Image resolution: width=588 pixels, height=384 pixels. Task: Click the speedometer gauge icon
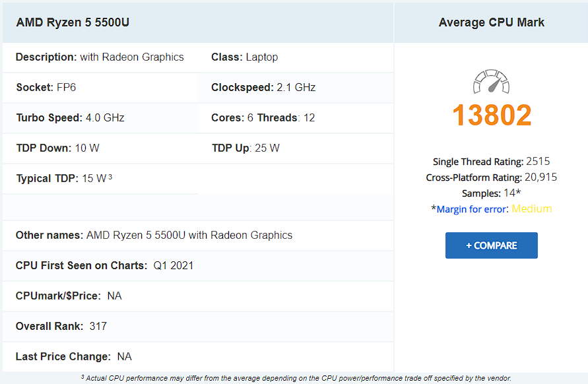[x=491, y=81]
